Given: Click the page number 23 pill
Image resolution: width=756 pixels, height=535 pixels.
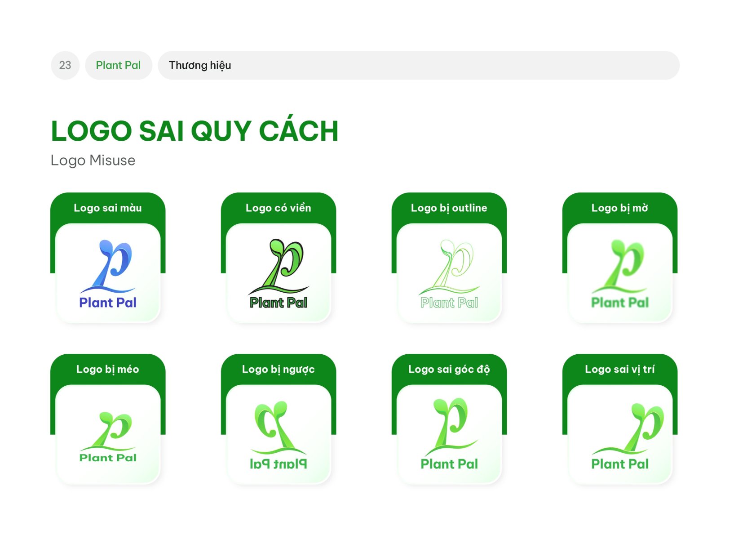Looking at the screenshot, I should pos(65,65).
